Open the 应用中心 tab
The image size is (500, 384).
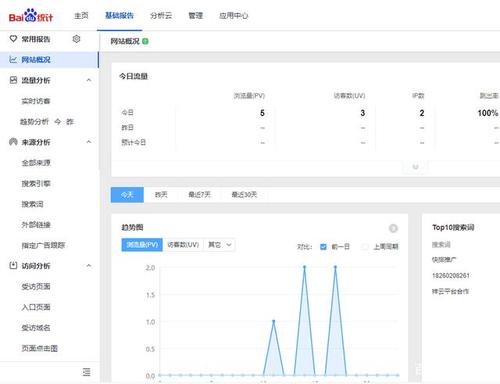coord(234,16)
